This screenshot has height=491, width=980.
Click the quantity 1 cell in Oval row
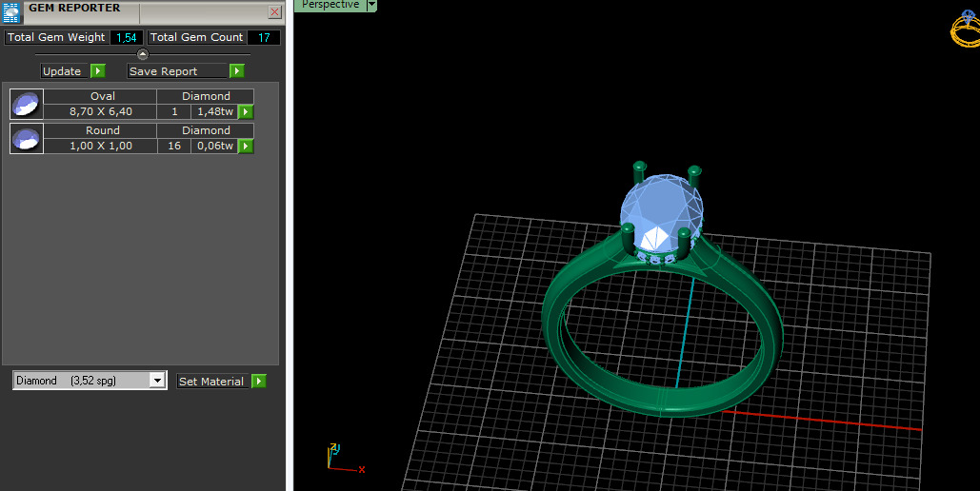click(174, 112)
